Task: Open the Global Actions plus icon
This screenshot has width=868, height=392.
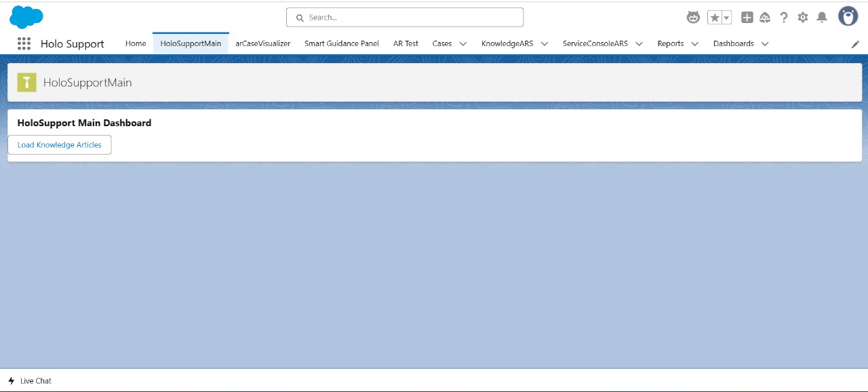Action: coord(747,18)
